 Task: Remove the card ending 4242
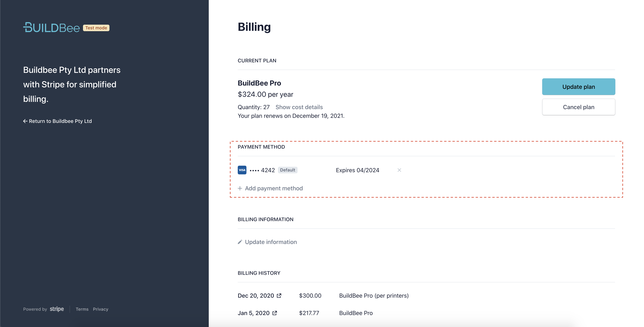click(x=399, y=170)
